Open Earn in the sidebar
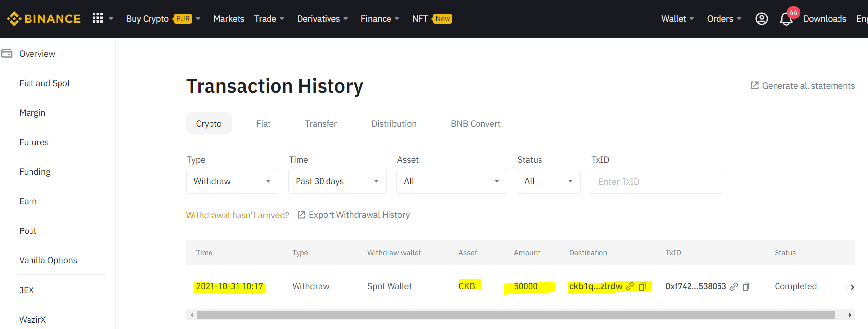Image resolution: width=868 pixels, height=329 pixels. pyautogui.click(x=28, y=201)
